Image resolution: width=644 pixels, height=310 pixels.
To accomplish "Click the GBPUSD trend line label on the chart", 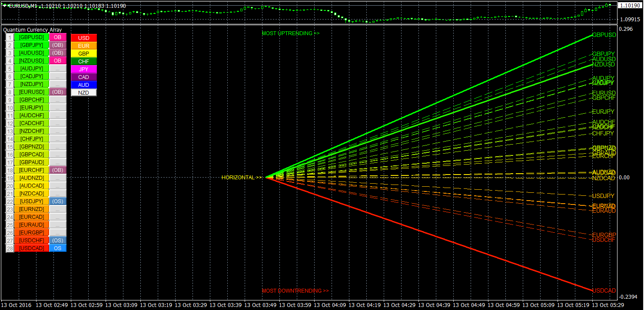I will pos(604,35).
